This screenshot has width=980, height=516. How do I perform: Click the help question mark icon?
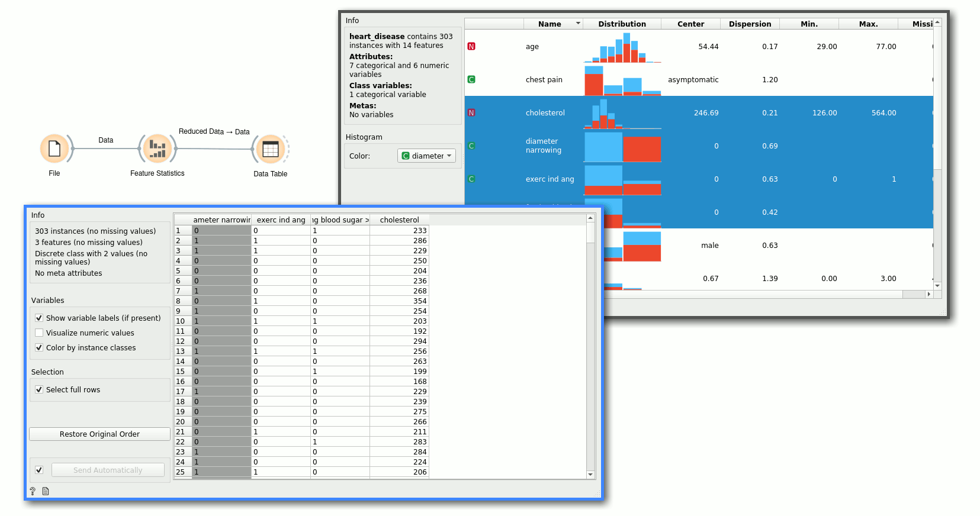click(33, 491)
